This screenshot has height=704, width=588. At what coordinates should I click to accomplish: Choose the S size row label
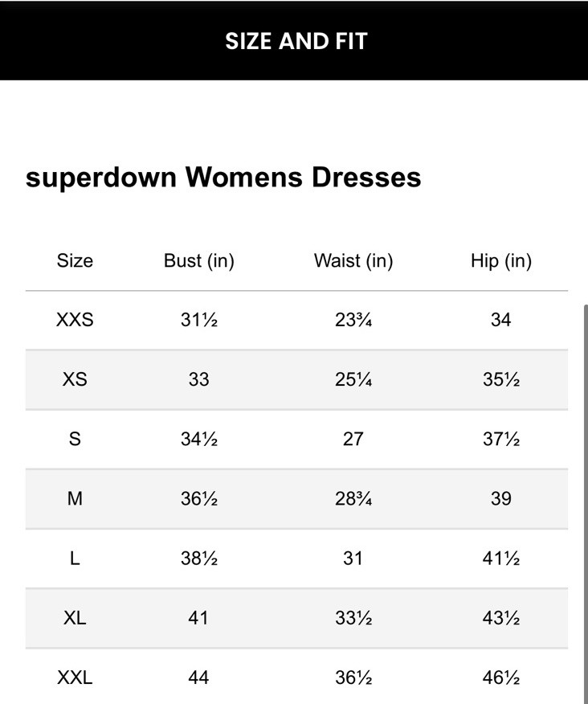pos(75,439)
